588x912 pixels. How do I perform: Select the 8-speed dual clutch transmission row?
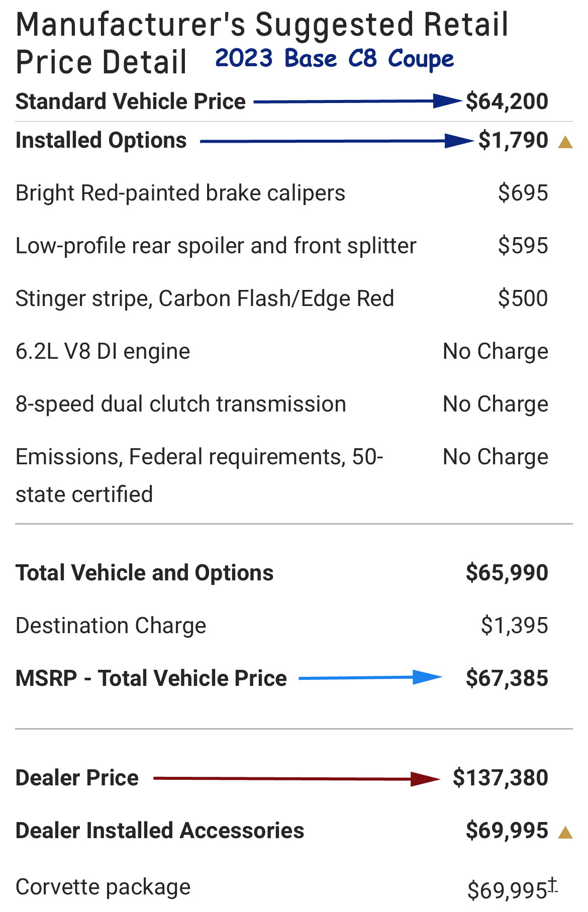coord(180,404)
